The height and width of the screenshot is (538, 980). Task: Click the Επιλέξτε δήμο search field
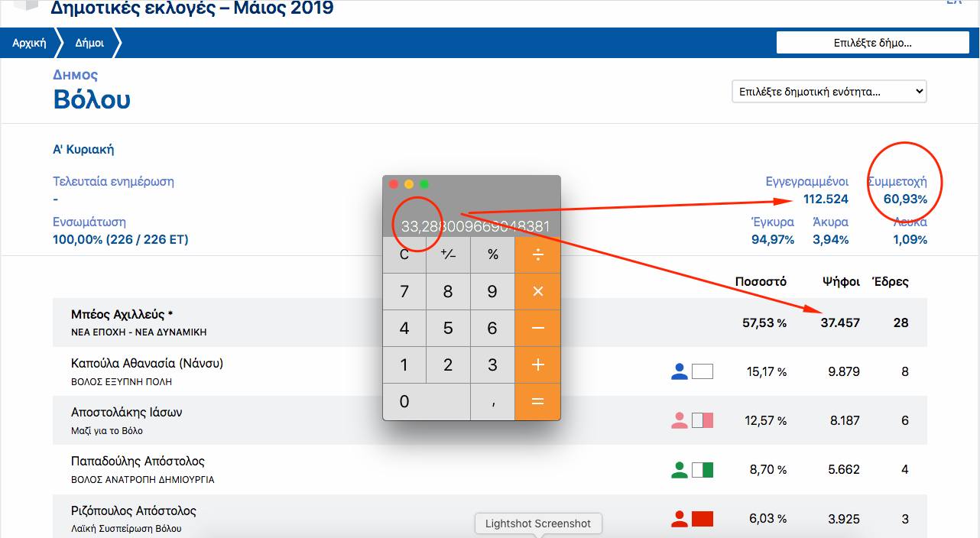click(872, 43)
